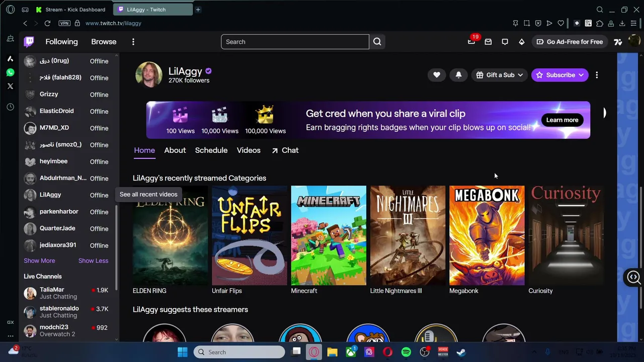Click the Windows taskbar search box
The height and width of the screenshot is (362, 644).
[239, 352]
